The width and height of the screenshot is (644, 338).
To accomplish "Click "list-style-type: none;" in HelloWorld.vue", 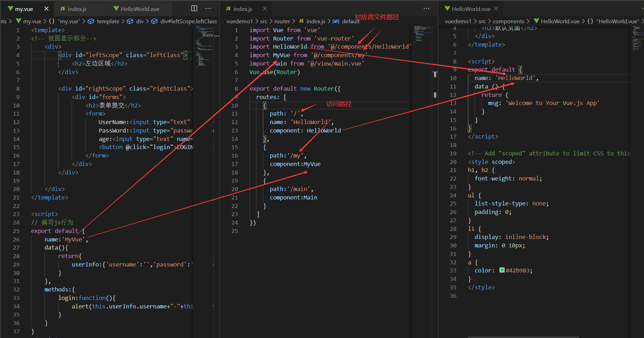I will click(x=512, y=203).
